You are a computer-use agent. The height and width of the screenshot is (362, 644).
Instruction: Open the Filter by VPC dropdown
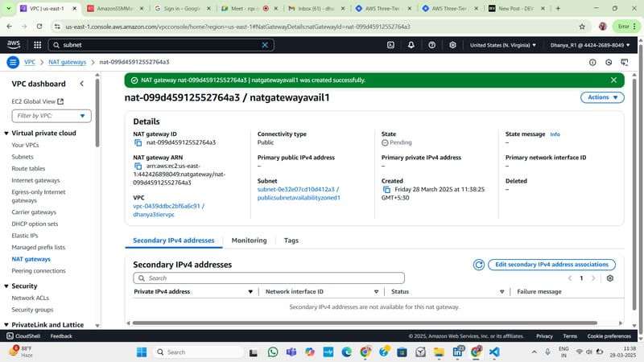coord(52,116)
